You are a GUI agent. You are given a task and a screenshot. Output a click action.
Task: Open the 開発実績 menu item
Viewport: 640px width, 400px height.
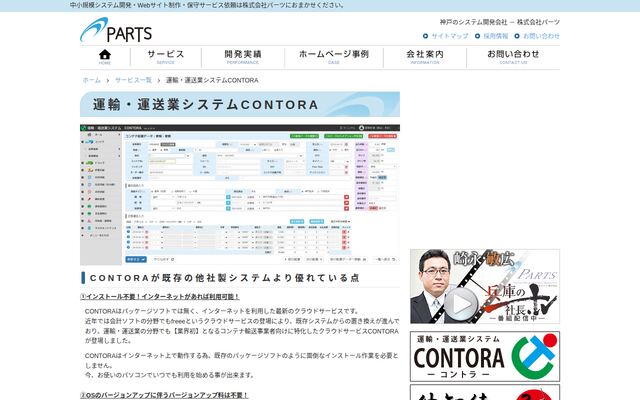pyautogui.click(x=243, y=57)
